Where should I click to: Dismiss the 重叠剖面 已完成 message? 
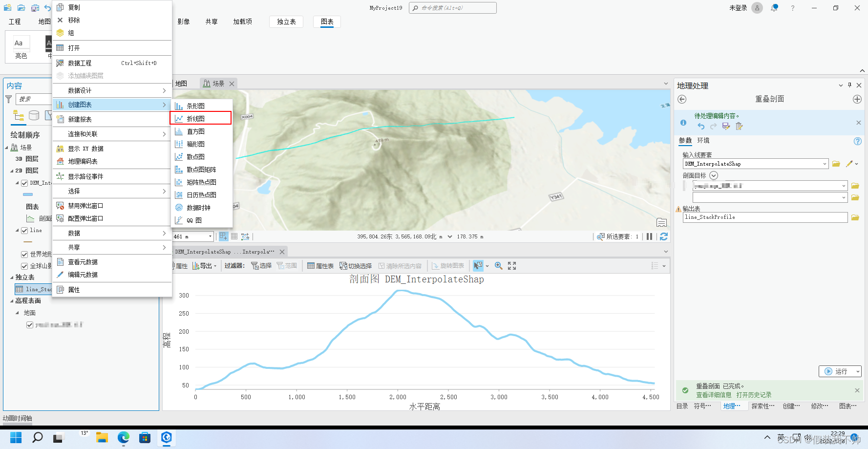[857, 390]
